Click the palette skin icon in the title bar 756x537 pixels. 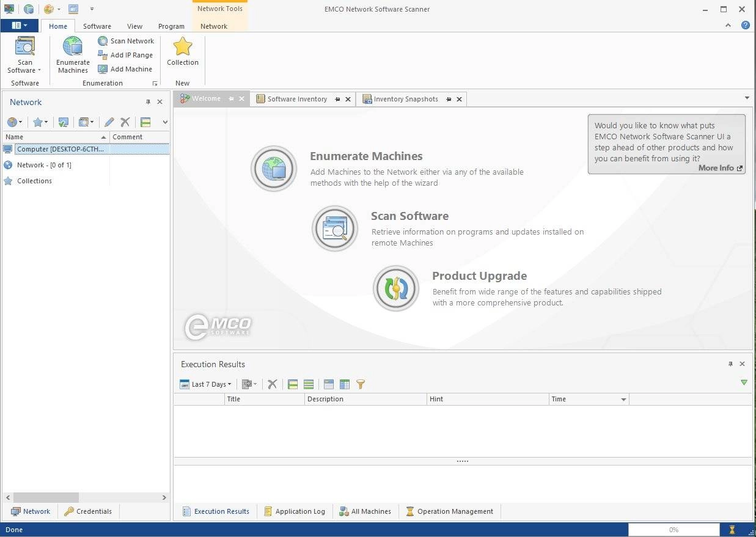(x=49, y=9)
